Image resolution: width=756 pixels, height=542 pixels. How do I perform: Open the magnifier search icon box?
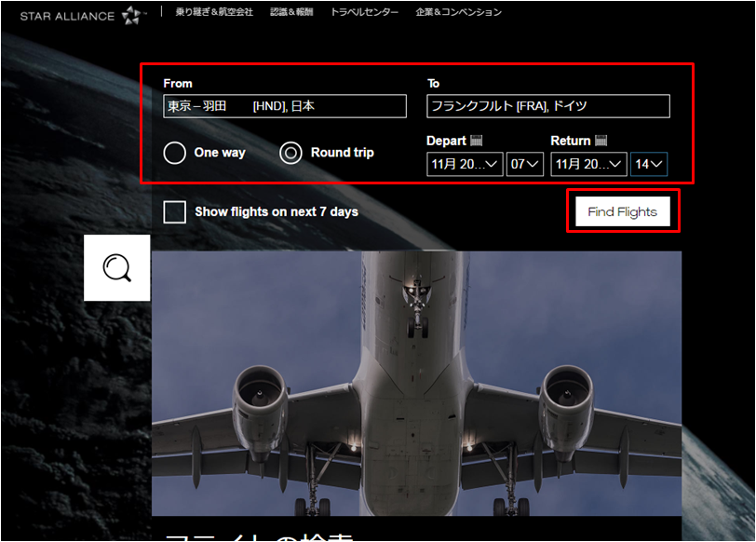click(x=117, y=267)
